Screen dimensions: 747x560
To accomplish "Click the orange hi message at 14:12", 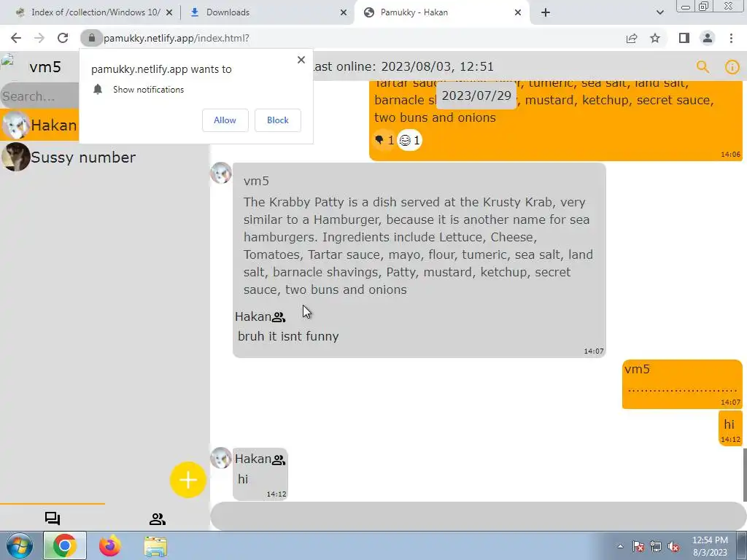I will (x=730, y=428).
